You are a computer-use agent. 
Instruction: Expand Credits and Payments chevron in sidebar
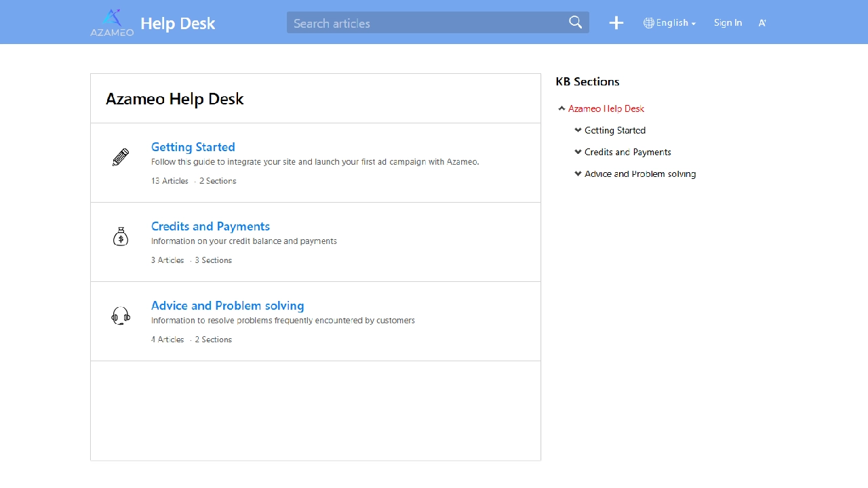click(578, 152)
